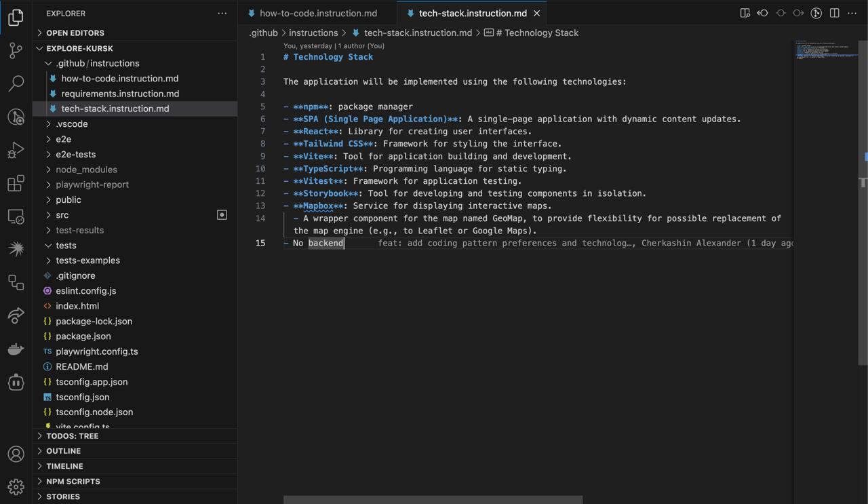Close the tech-stack.instruction.md tab

(537, 13)
